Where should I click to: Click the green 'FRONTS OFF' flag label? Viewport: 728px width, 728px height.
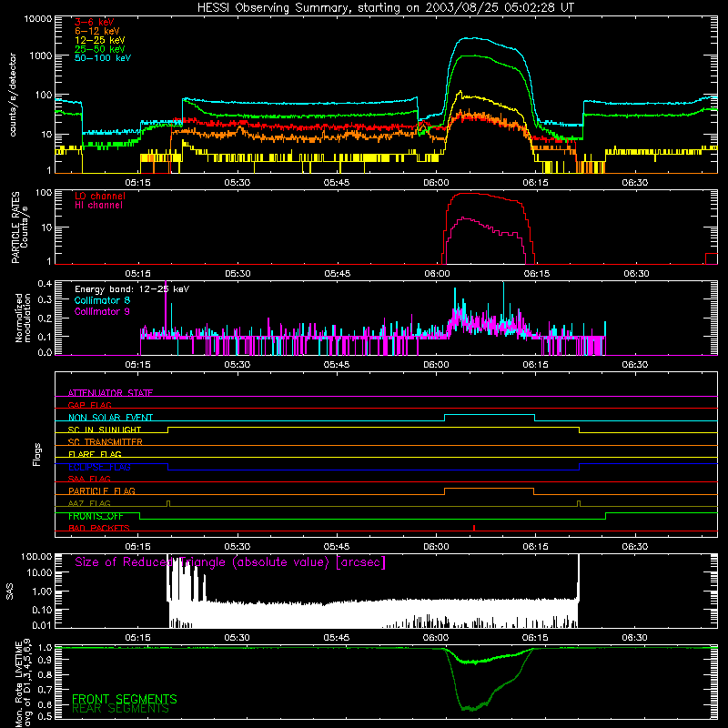tap(96, 516)
